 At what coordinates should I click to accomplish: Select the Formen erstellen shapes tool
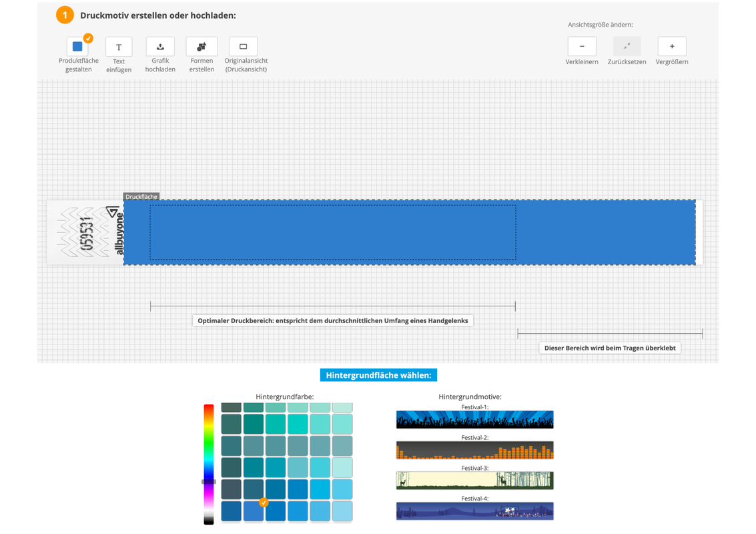[x=202, y=47]
